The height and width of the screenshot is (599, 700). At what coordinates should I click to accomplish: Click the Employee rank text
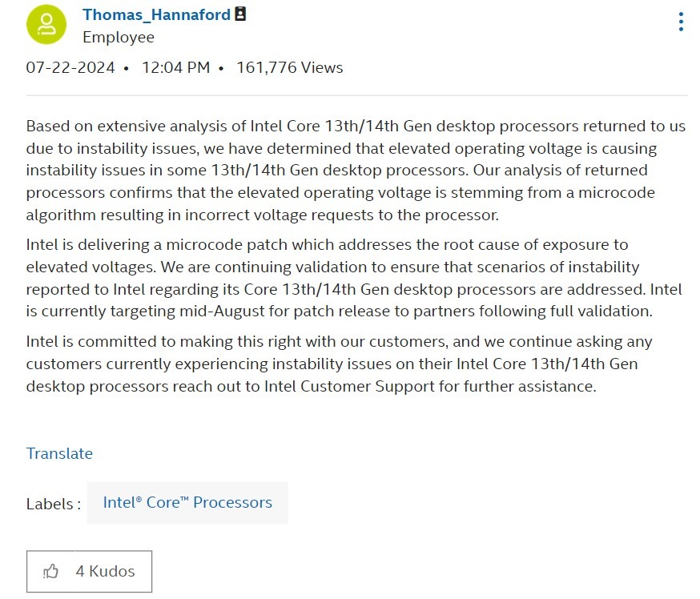click(x=119, y=38)
